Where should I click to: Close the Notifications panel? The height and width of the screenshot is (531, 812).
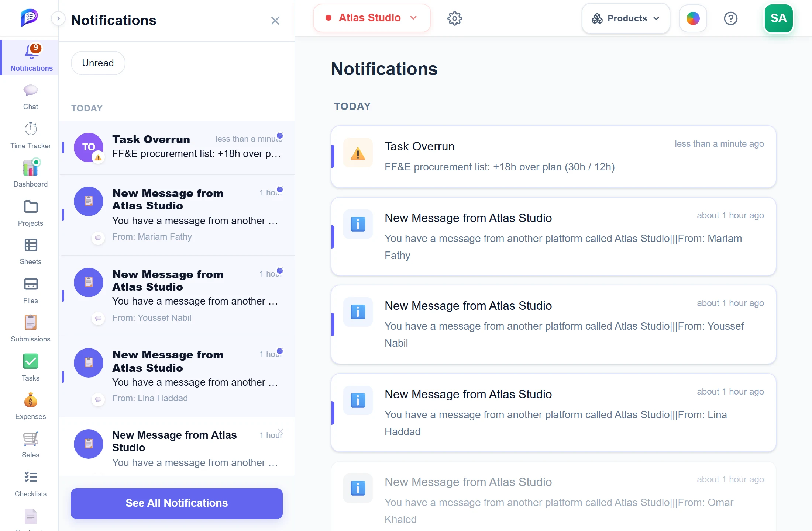click(x=275, y=21)
